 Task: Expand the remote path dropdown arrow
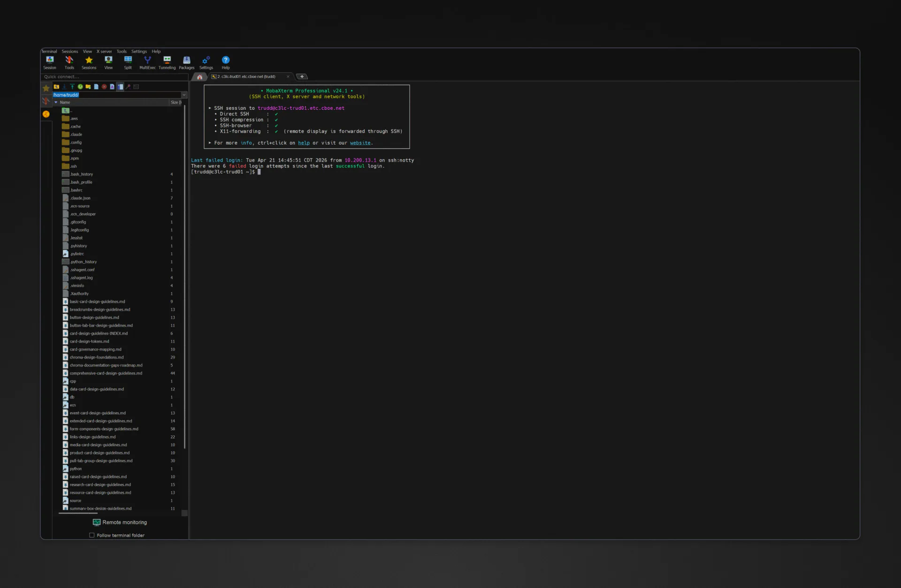[x=184, y=95]
